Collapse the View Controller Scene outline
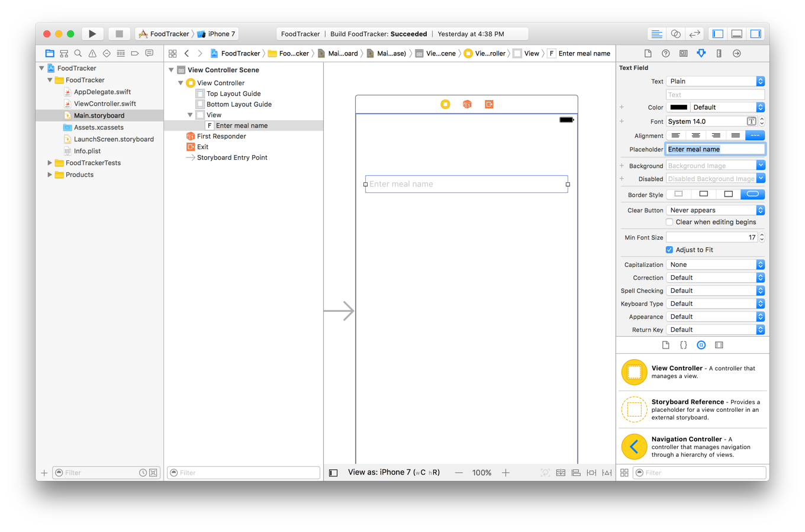 [x=172, y=70]
